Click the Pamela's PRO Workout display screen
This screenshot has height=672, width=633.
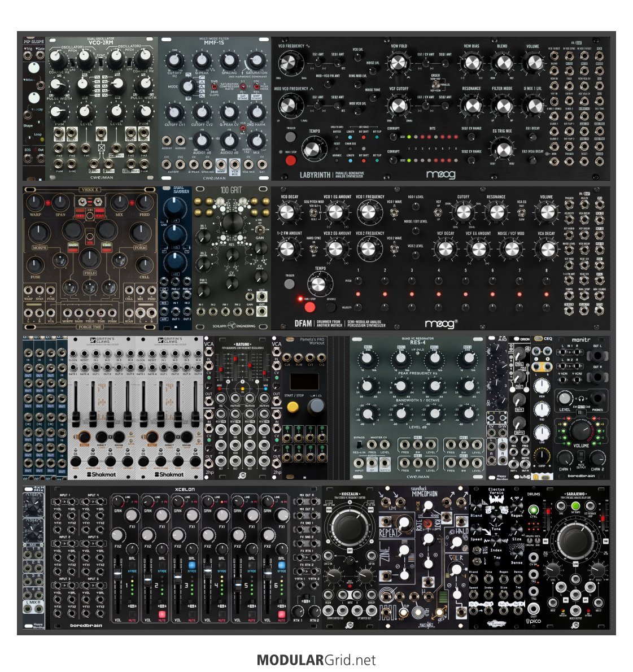(x=304, y=382)
